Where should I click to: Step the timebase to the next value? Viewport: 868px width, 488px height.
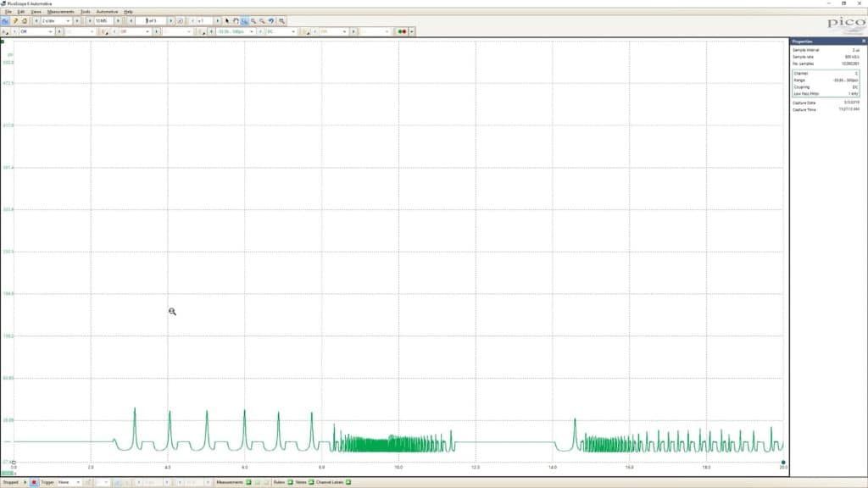(x=77, y=21)
